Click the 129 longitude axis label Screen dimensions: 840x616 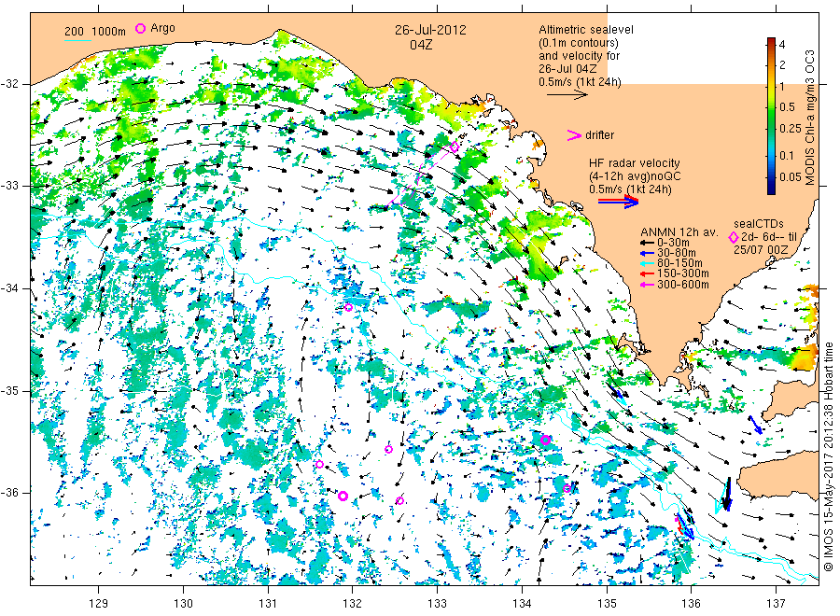point(99,604)
